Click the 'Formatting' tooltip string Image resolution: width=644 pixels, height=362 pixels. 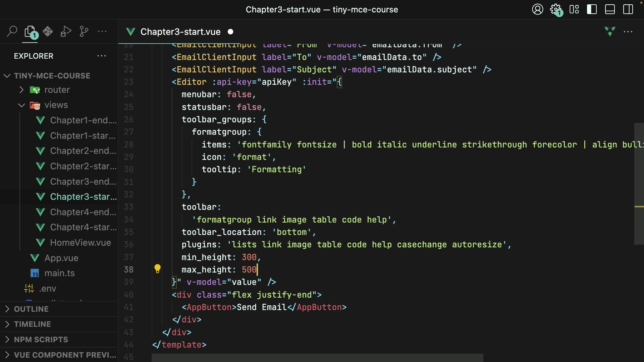pos(277,170)
